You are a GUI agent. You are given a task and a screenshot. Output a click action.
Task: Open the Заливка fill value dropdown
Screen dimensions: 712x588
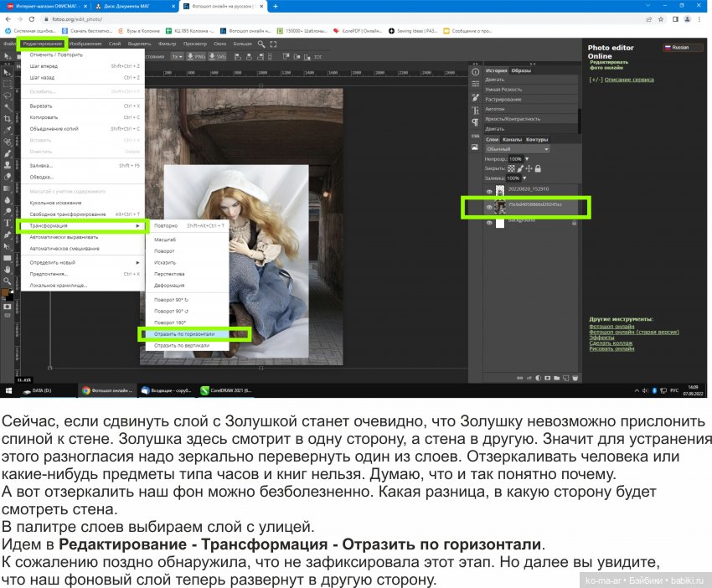524,178
